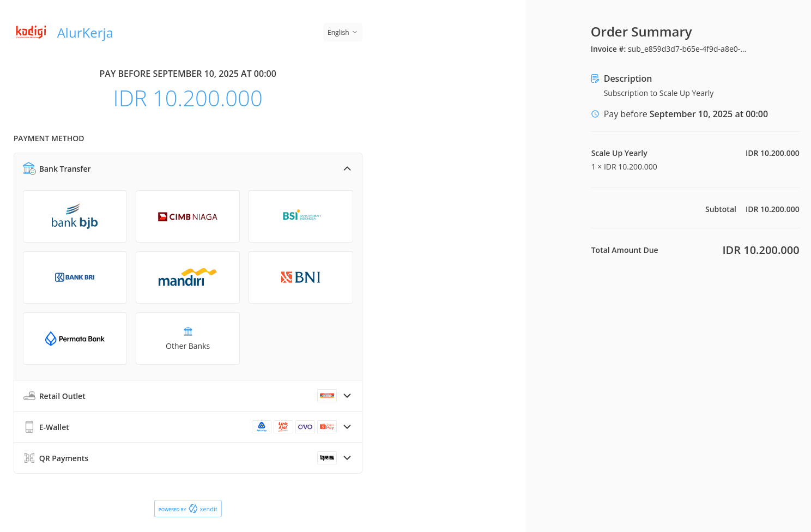This screenshot has width=811, height=532.
Task: Click the OVO e-wallet logo
Action: 305,427
